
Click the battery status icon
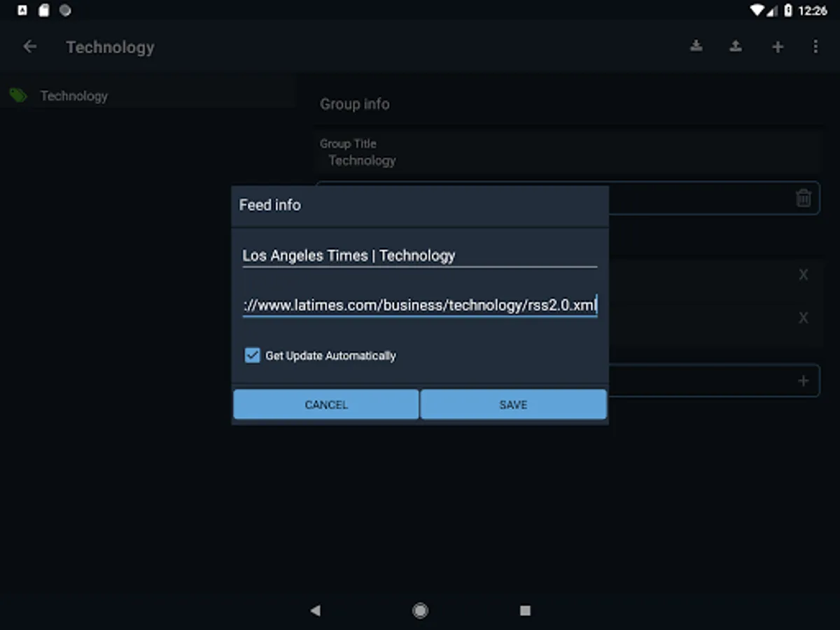tap(788, 10)
